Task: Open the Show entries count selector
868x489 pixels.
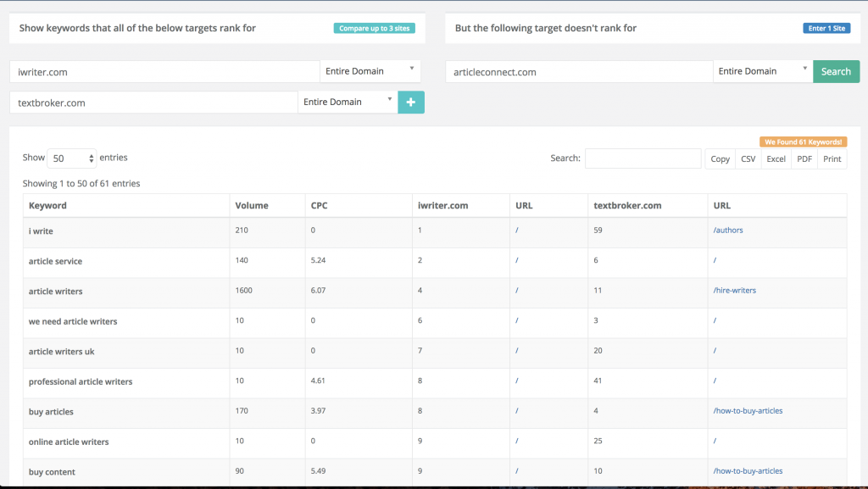Action: point(71,158)
